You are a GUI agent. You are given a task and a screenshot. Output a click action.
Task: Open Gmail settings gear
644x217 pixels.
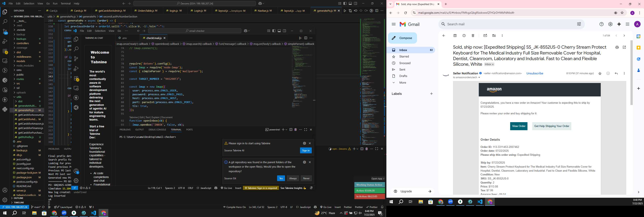point(610,24)
